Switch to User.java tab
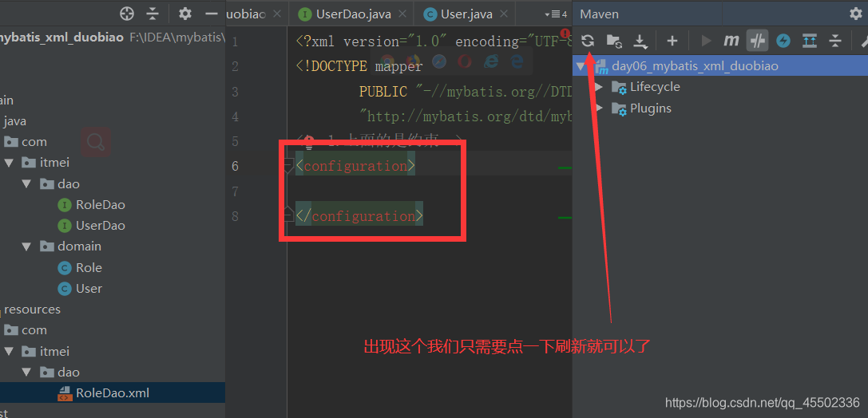 click(x=466, y=14)
